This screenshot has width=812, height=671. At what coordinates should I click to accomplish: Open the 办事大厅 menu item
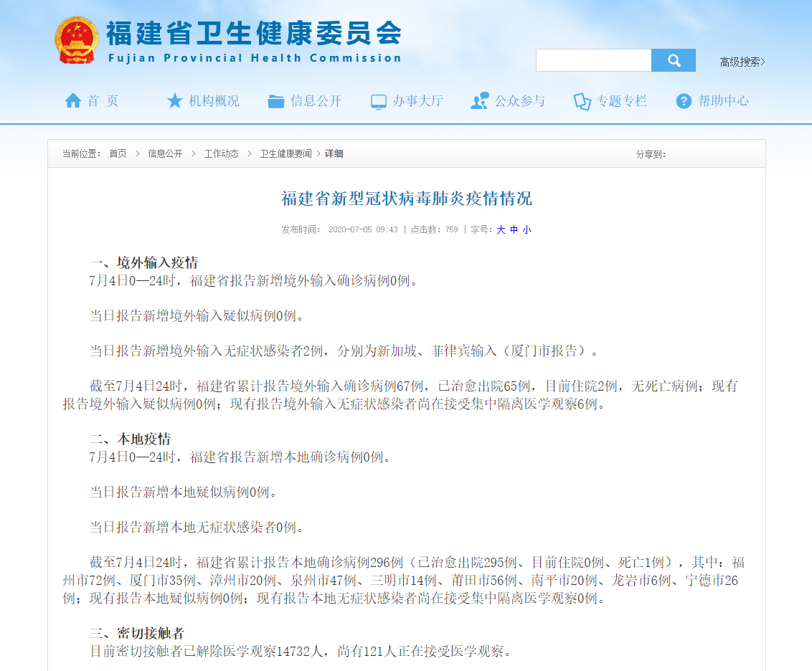417,101
